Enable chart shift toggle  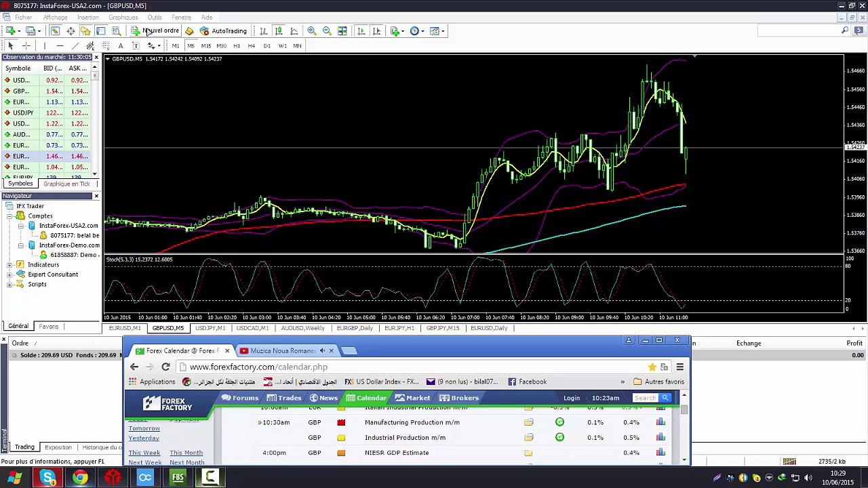[376, 30]
